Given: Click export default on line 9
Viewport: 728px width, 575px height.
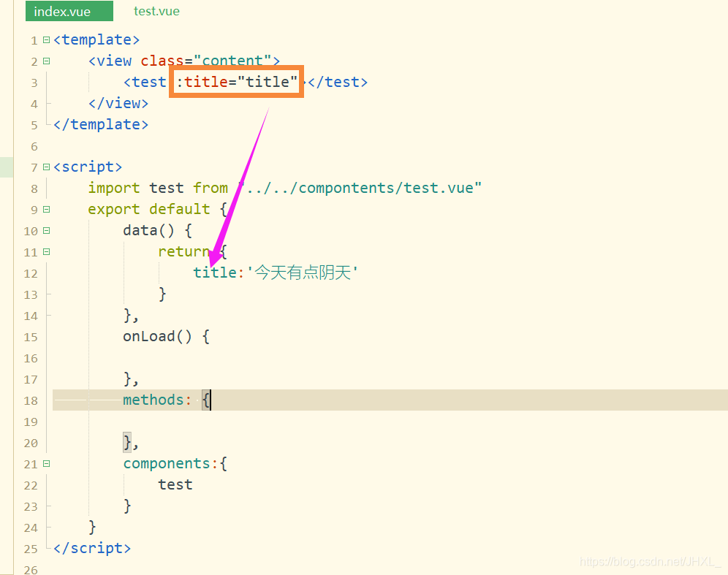Looking at the screenshot, I should [149, 209].
